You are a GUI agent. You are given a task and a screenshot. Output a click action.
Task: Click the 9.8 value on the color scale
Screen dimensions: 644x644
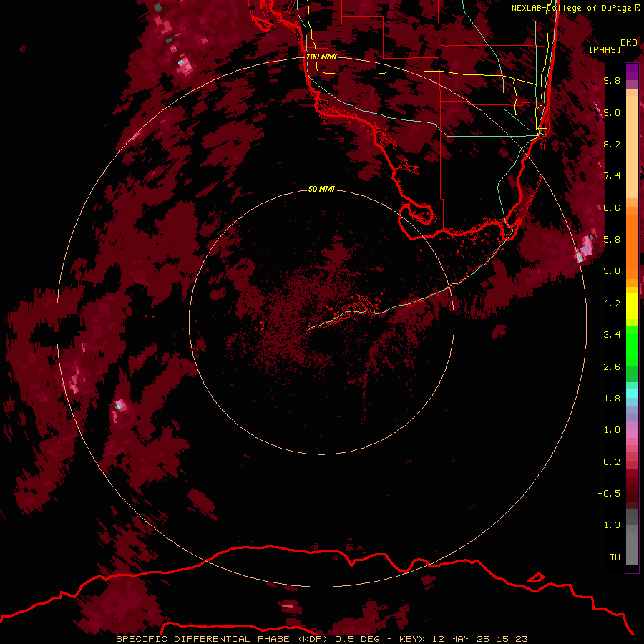click(x=612, y=80)
